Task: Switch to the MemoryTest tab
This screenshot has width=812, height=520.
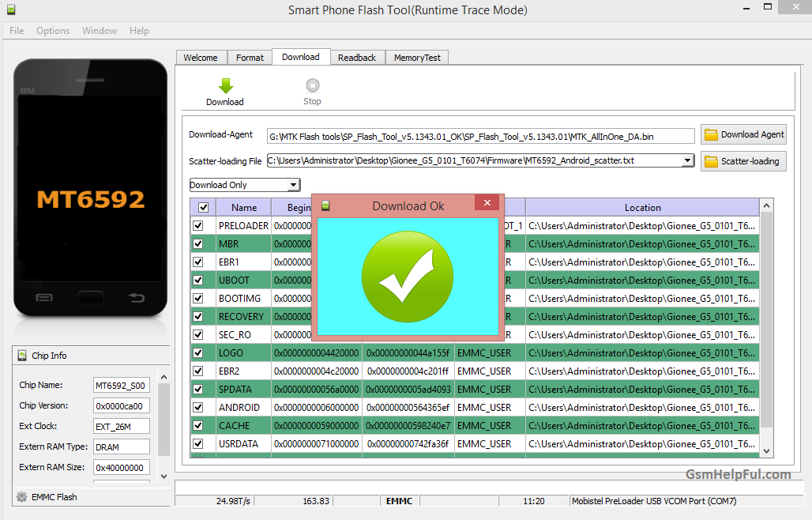Action: (x=417, y=58)
